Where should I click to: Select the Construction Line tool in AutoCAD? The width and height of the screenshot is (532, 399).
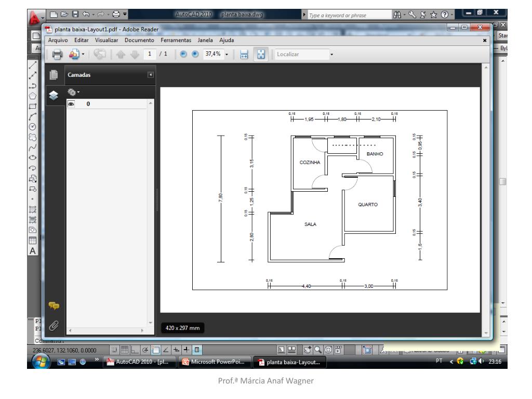33,75
